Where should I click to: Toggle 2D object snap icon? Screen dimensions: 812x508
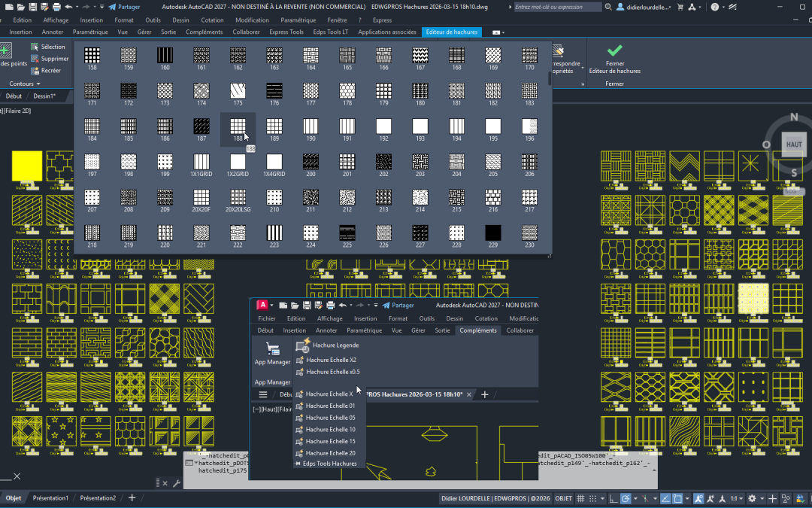pos(677,499)
